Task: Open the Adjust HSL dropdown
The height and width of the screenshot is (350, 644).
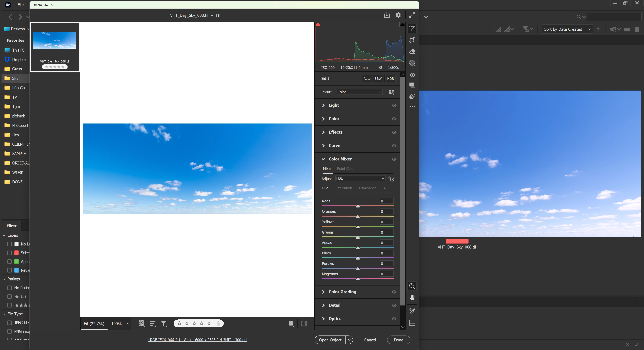Action: point(360,178)
